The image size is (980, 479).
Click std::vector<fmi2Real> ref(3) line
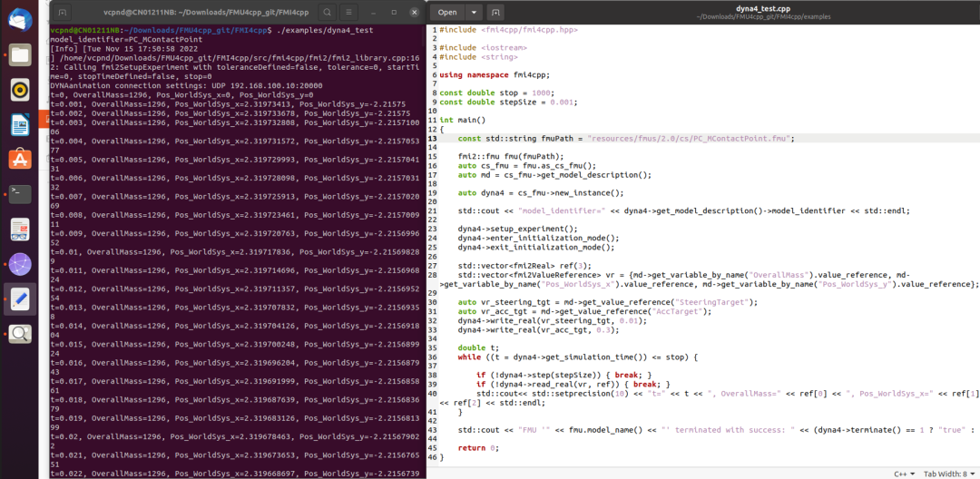click(524, 266)
